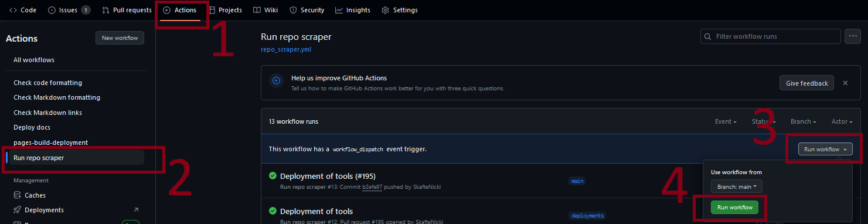Open the Code tab
The width and height of the screenshot is (868, 224).
tap(22, 10)
